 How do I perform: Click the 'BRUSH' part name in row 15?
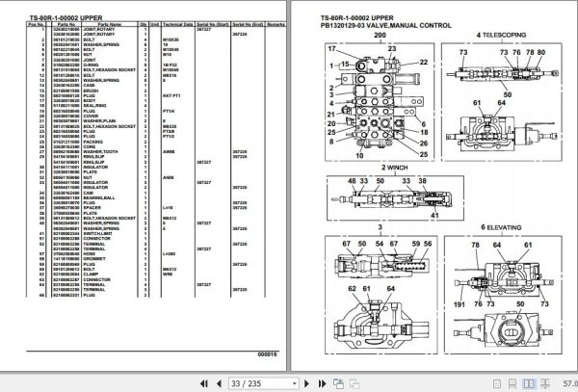pos(91,91)
